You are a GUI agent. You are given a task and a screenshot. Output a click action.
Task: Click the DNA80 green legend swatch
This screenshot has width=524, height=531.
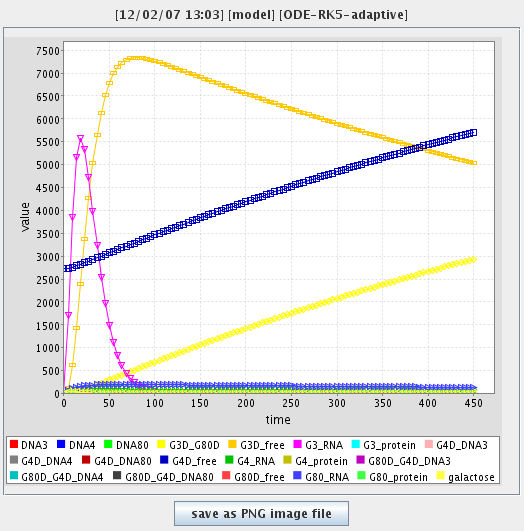click(x=108, y=444)
